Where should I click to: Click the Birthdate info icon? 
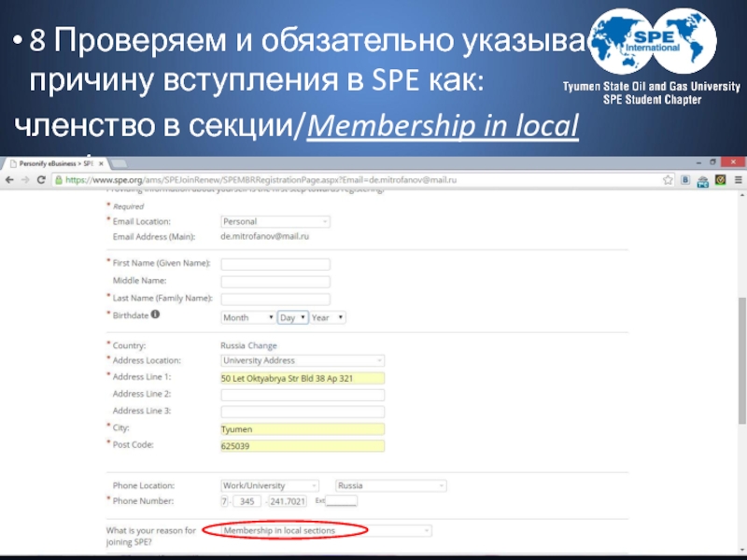click(155, 315)
